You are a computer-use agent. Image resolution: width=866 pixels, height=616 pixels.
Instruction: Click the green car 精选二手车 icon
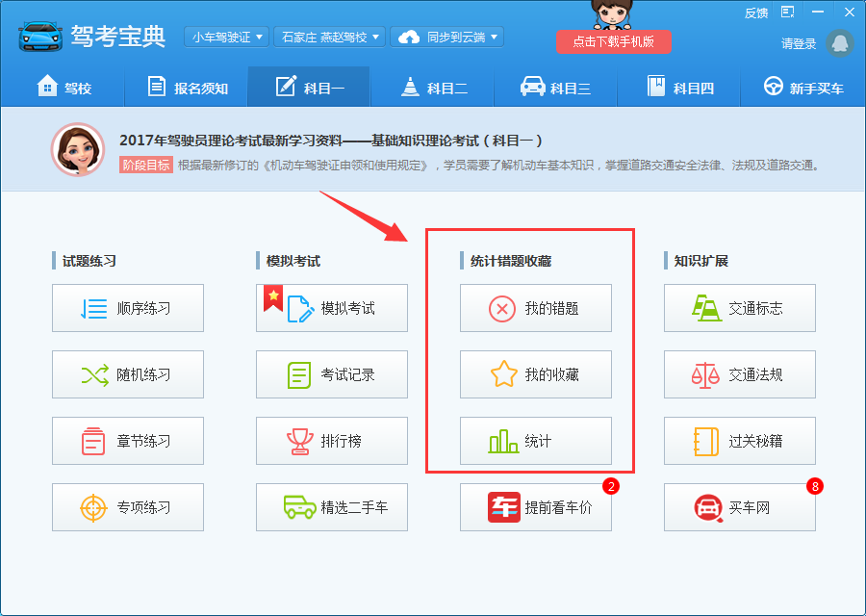[x=299, y=506]
